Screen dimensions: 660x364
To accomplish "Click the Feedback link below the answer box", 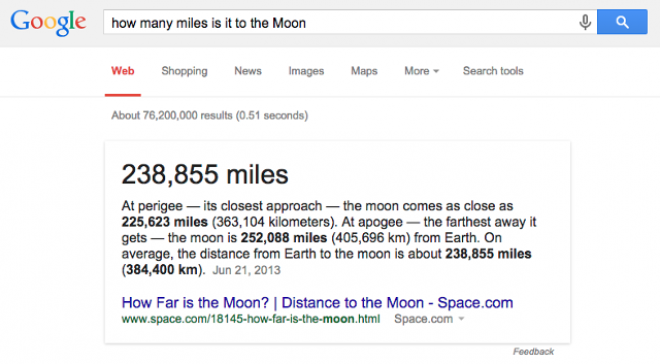I will click(533, 351).
